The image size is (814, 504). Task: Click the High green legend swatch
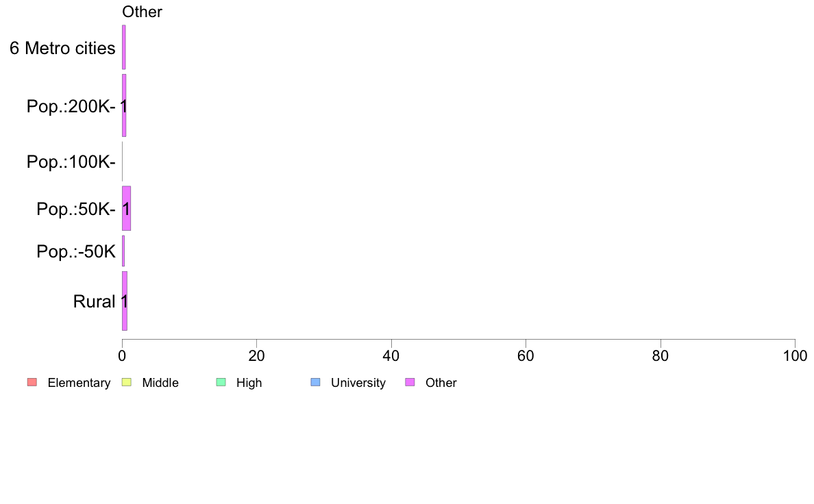pyautogui.click(x=221, y=383)
